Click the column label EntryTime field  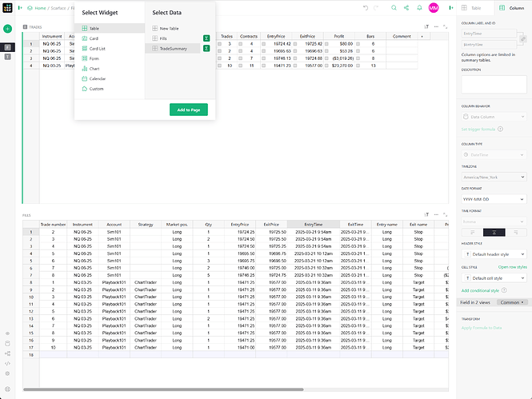[489, 34]
